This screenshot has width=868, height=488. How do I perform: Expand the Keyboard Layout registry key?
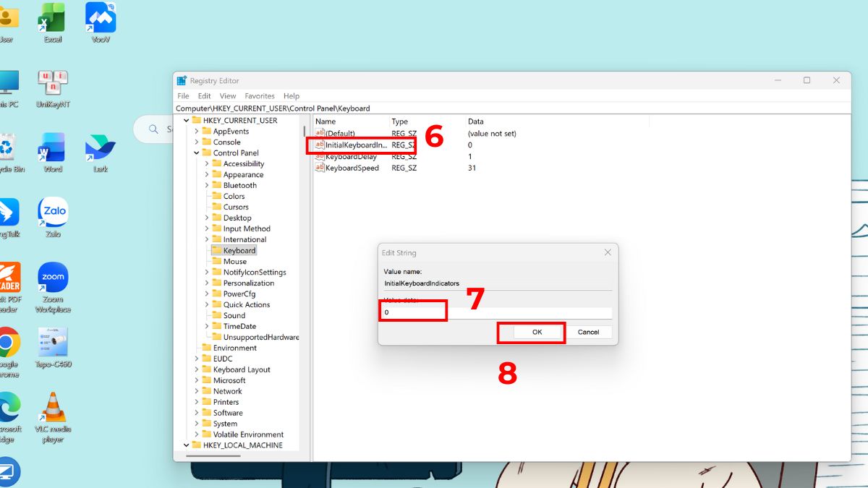[197, 369]
